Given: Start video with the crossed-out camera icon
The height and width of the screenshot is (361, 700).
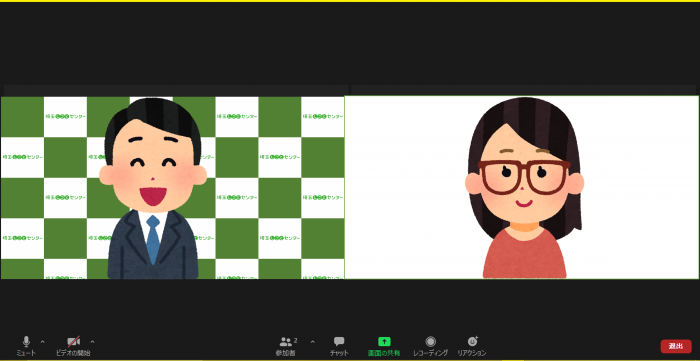Looking at the screenshot, I should point(74,342).
